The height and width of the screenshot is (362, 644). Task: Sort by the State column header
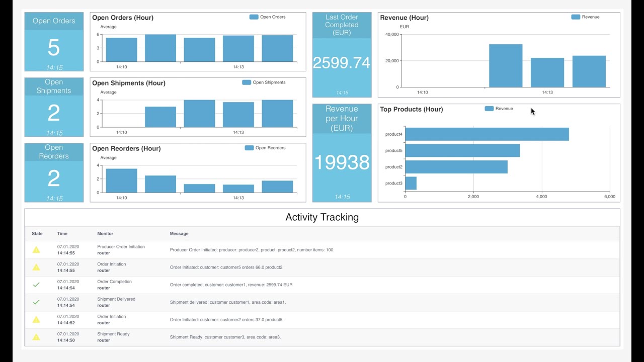coord(37,234)
